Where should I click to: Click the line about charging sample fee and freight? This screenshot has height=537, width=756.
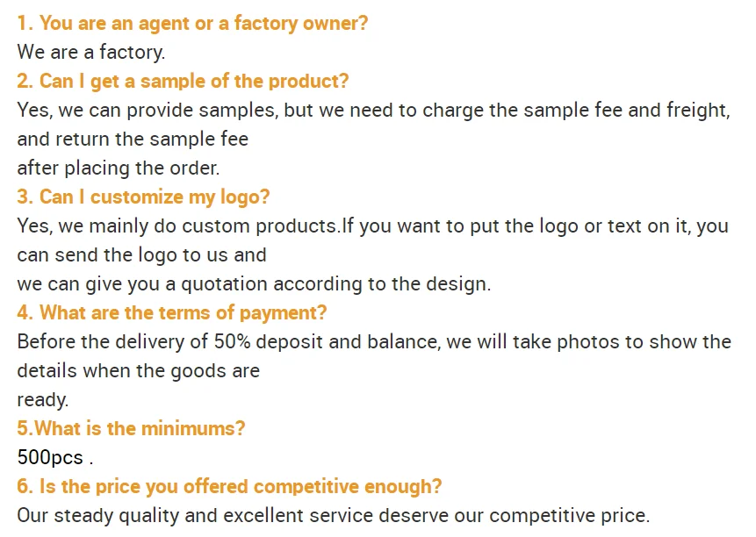coord(373,111)
